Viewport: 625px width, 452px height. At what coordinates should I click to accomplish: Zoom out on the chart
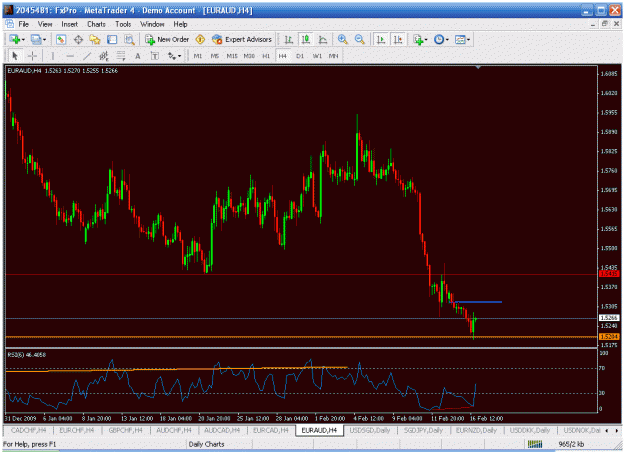(360, 39)
